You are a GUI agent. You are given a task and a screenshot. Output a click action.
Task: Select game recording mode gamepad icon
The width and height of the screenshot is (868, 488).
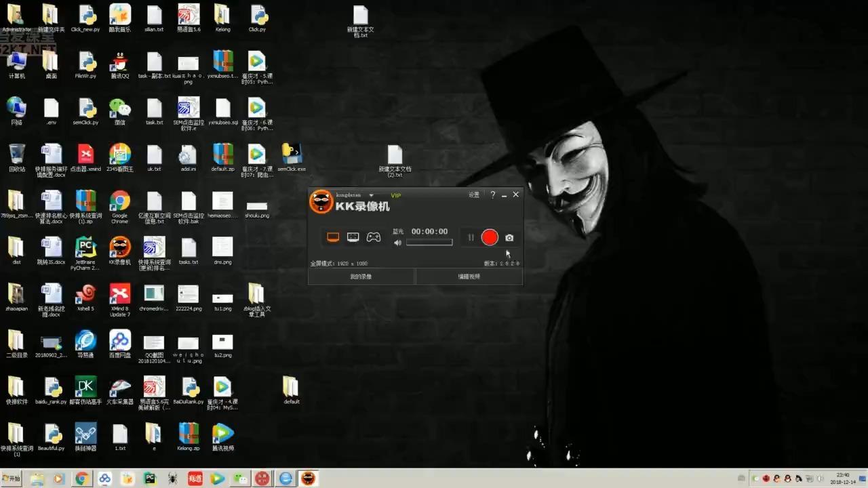(374, 237)
